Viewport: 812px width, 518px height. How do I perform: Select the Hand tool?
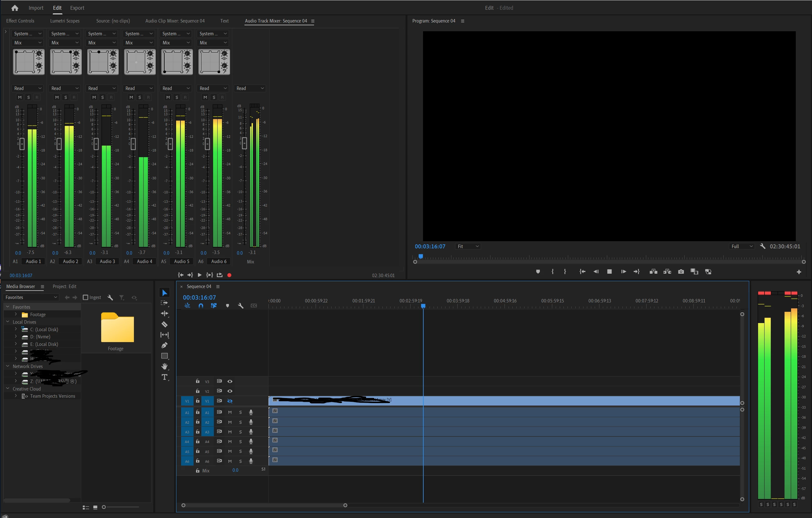click(165, 366)
